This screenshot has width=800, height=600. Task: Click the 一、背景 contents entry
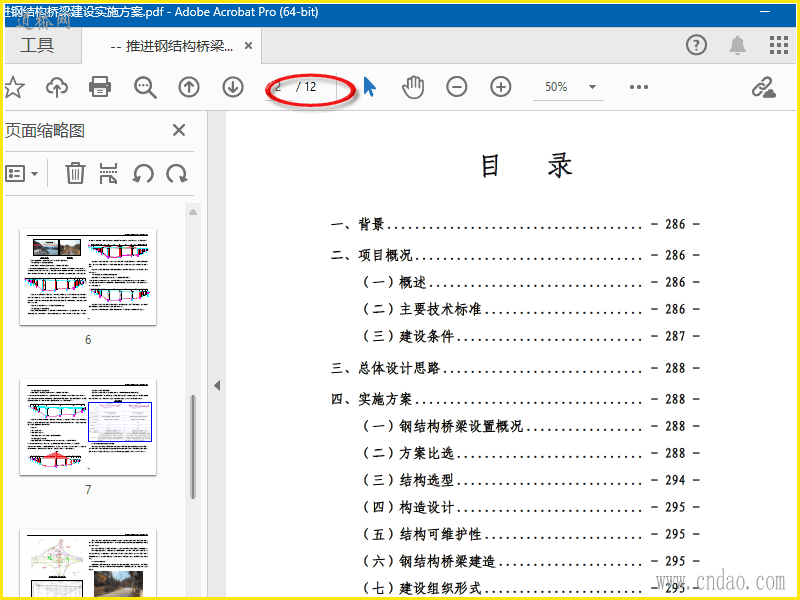(x=515, y=224)
